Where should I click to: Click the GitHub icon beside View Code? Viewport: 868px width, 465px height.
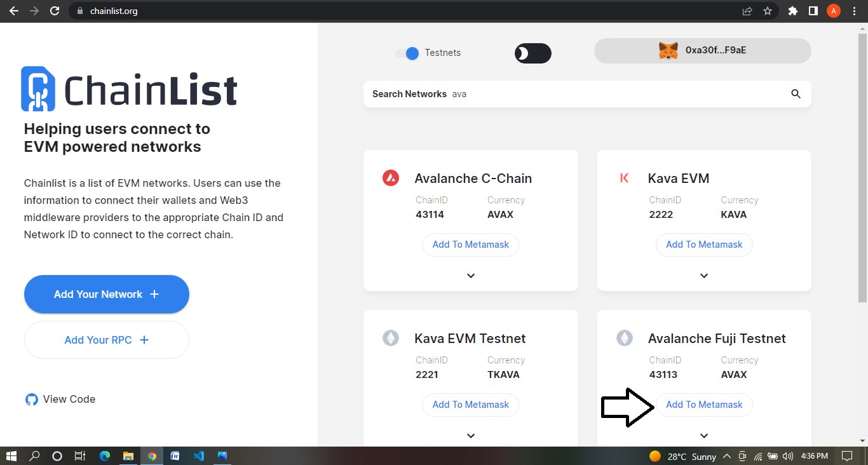coord(31,400)
